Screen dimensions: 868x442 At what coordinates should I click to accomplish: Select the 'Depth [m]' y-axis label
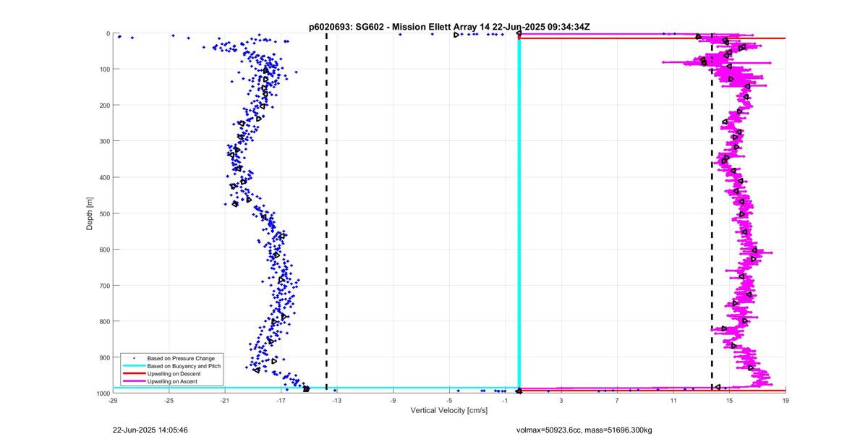click(90, 213)
